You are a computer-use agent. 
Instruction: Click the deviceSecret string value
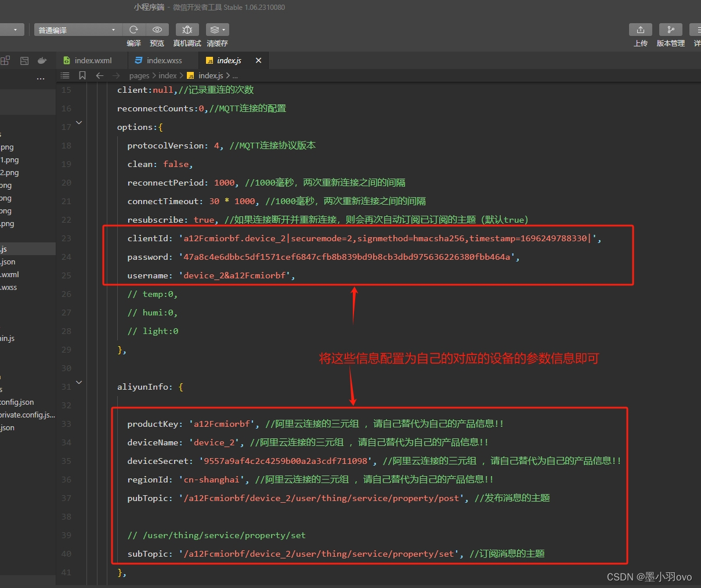(286, 461)
